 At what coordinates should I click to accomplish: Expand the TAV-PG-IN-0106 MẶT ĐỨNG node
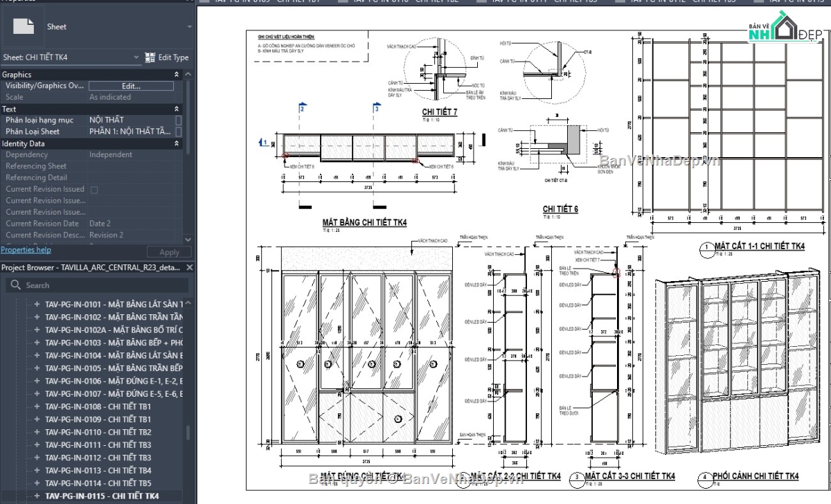click(x=37, y=381)
